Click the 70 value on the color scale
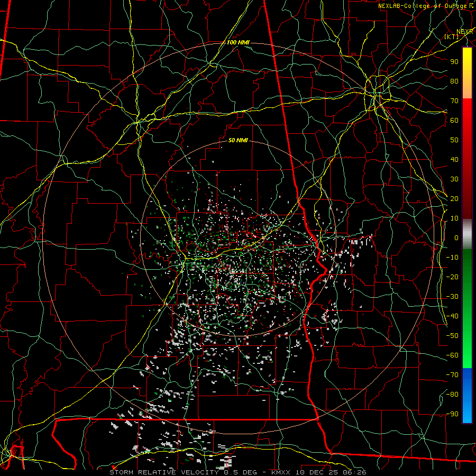Image resolution: width=476 pixels, height=476 pixels. [x=454, y=101]
